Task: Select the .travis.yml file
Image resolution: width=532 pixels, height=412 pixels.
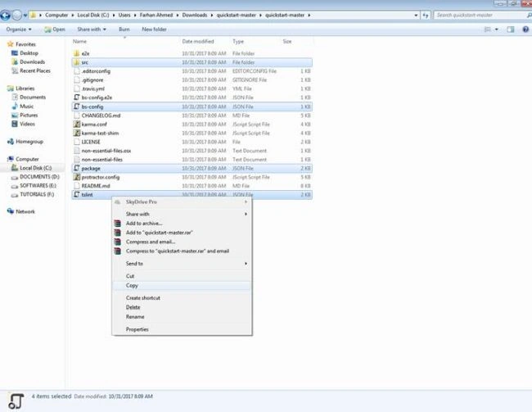Action: click(x=192, y=88)
